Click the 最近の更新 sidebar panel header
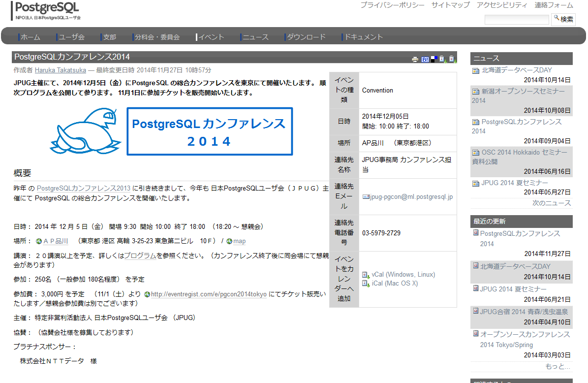Viewport: 588px width, 383px height. [521, 222]
